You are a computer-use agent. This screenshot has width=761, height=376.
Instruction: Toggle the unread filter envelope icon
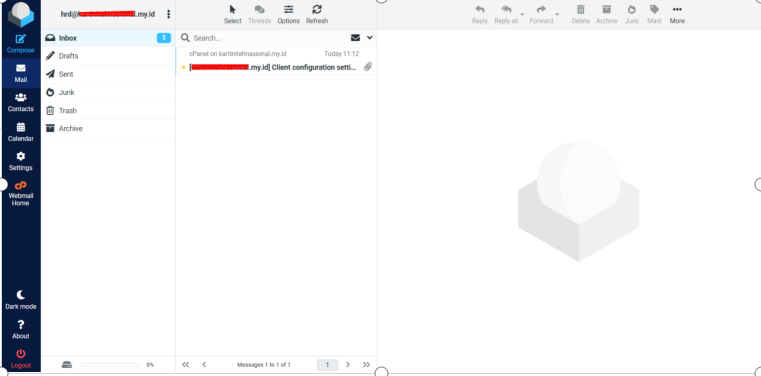coord(355,38)
